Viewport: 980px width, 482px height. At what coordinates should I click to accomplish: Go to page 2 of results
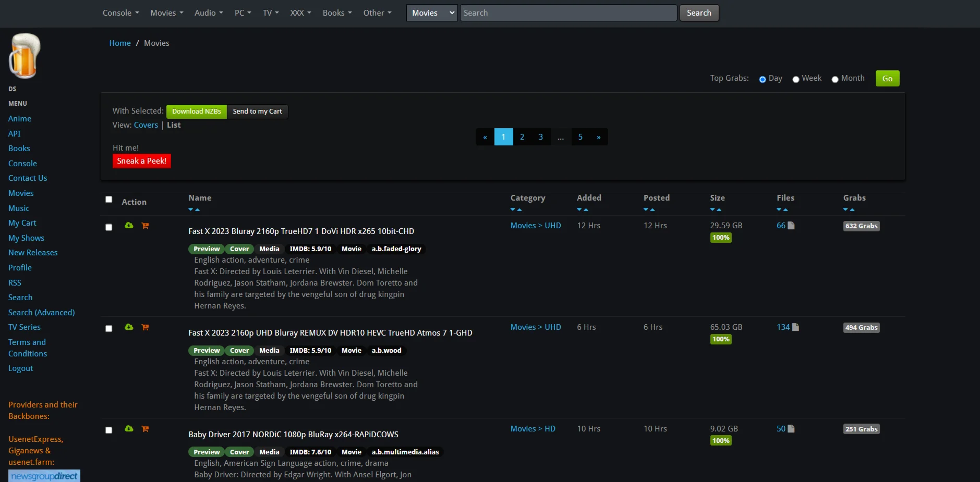[x=522, y=137]
